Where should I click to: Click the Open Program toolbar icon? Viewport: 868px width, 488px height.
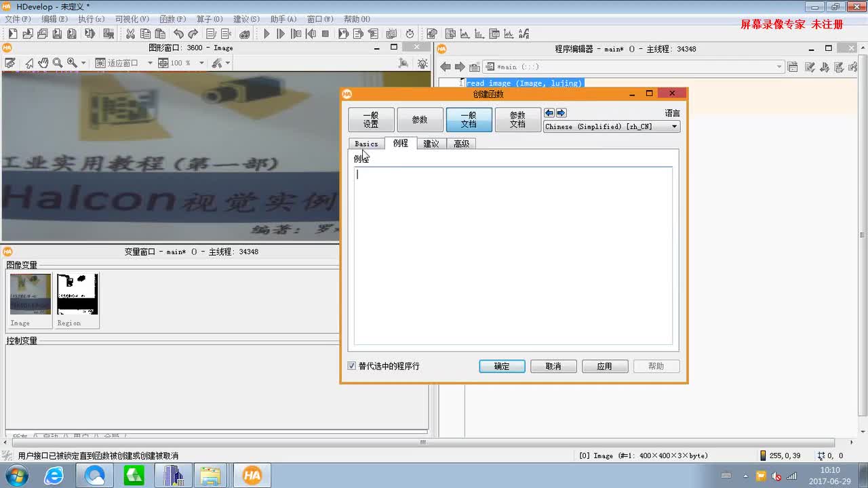(x=27, y=33)
